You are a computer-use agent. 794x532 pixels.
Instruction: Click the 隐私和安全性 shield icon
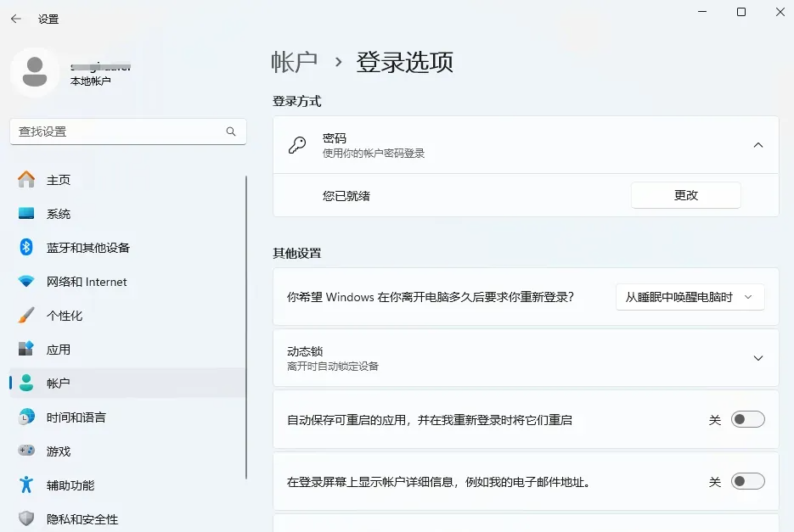click(26, 518)
